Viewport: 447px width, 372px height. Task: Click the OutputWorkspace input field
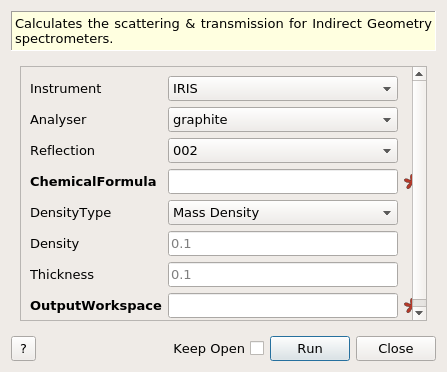pyautogui.click(x=283, y=306)
